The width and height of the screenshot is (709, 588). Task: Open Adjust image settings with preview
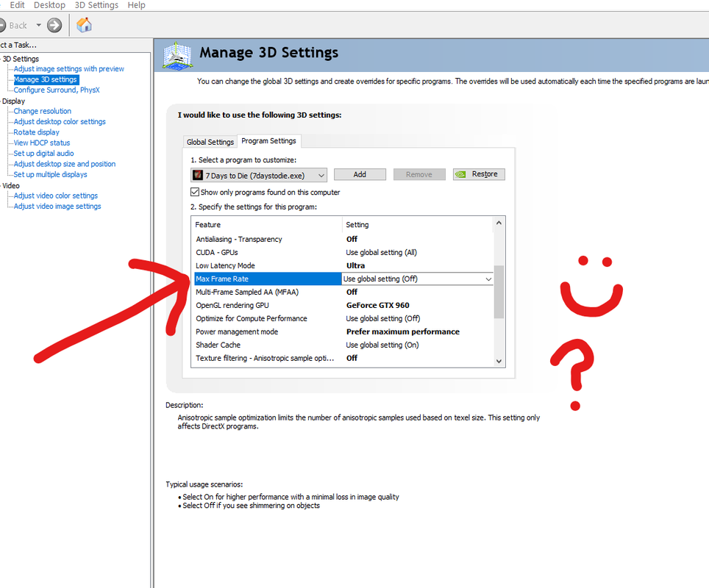tap(68, 68)
